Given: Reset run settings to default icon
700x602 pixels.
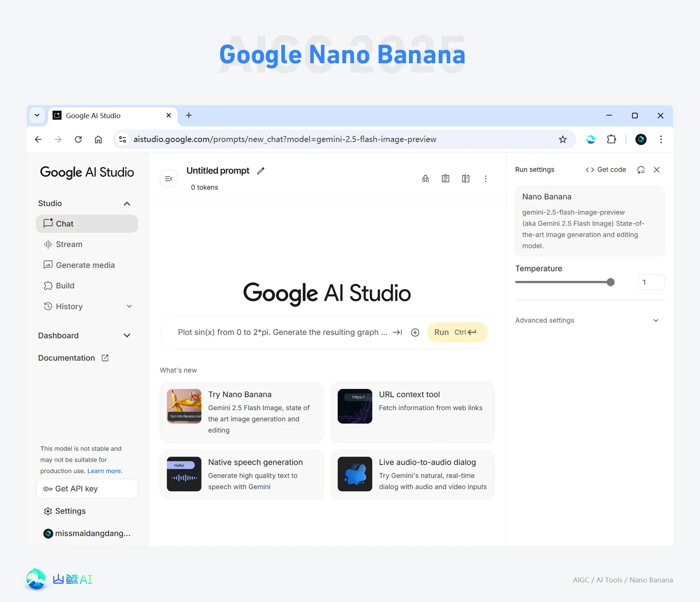Looking at the screenshot, I should pos(641,170).
